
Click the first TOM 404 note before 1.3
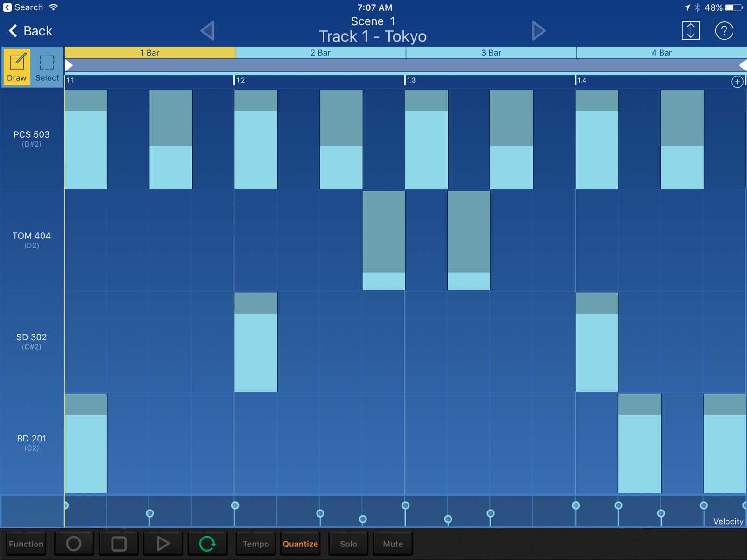[384, 240]
